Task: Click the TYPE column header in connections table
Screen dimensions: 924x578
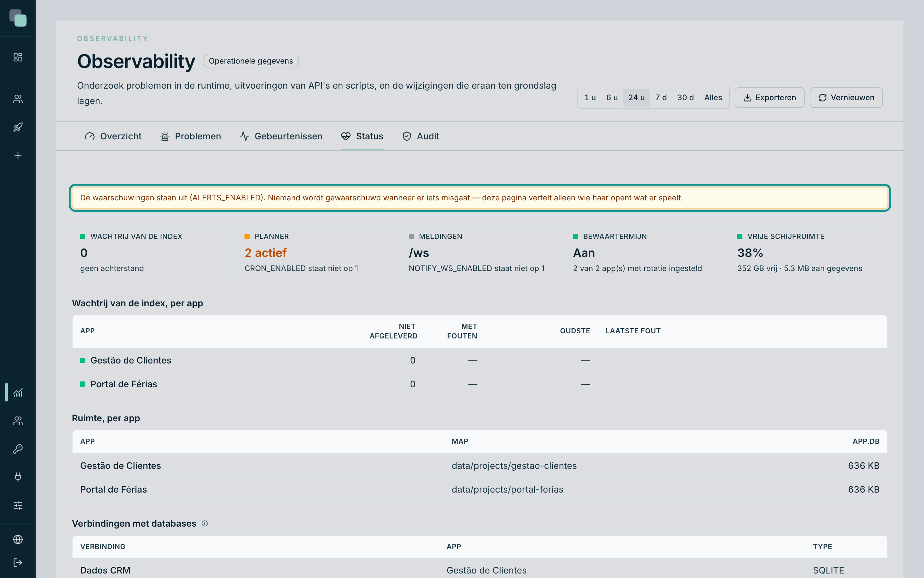Action: coord(822,547)
